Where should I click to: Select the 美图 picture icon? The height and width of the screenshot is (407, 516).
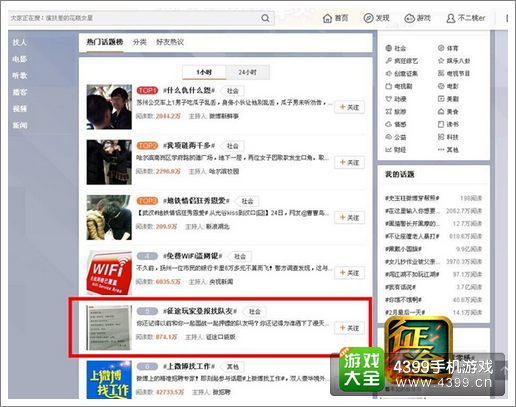[441, 99]
